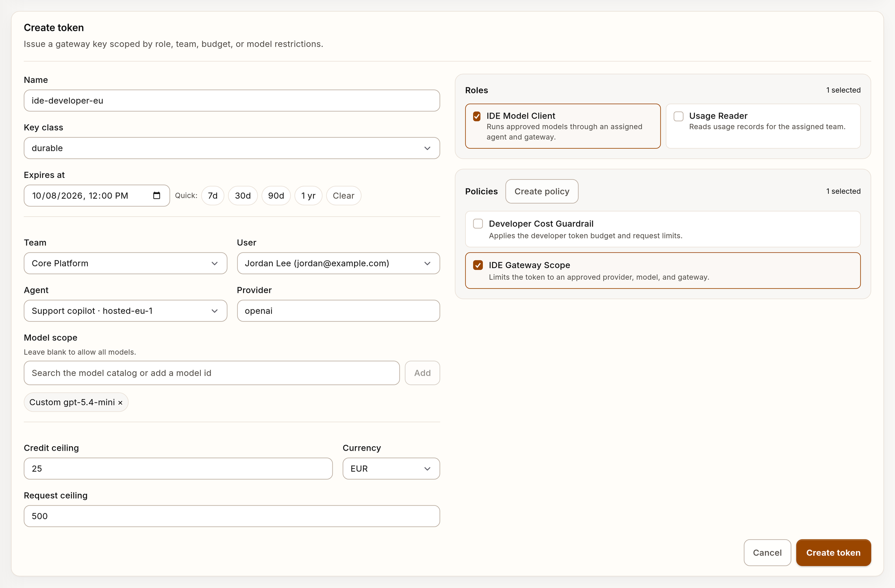Clear the expiry date
Viewport: 895px width, 588px height.
coord(343,195)
